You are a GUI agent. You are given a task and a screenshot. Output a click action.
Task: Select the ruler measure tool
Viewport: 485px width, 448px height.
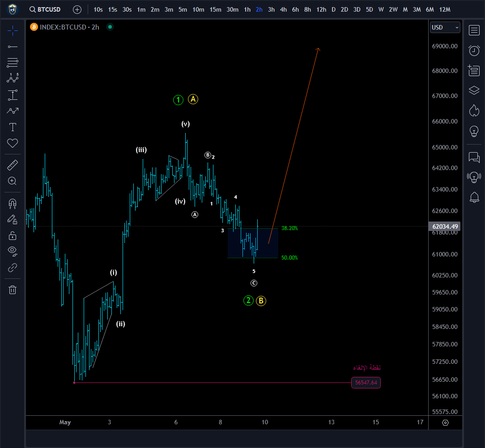[13, 165]
